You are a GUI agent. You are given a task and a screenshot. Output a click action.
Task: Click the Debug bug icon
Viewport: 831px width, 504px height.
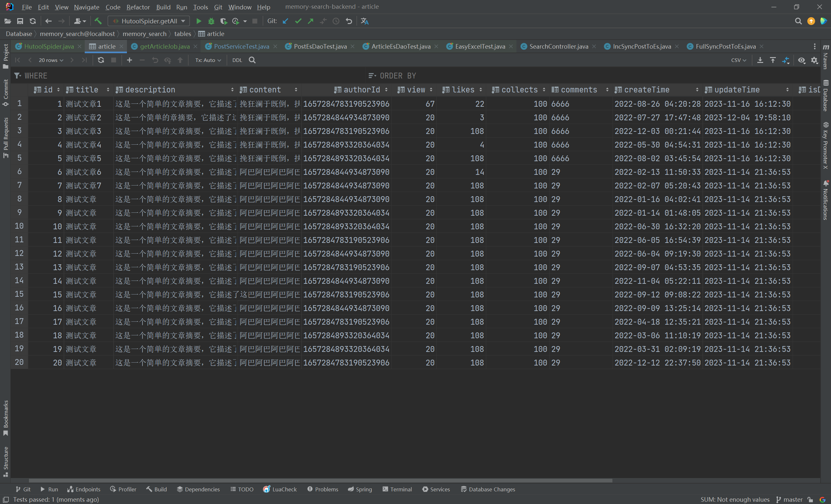pyautogui.click(x=211, y=21)
